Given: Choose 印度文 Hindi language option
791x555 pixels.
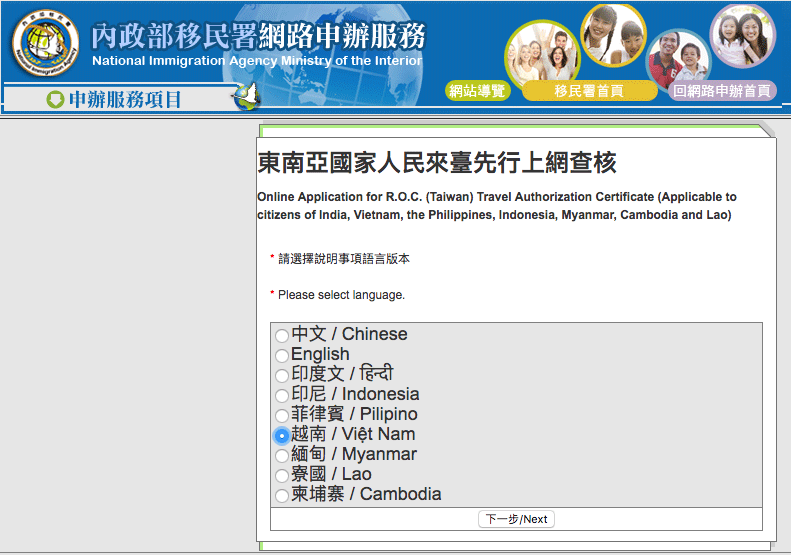Looking at the screenshot, I should 282,375.
